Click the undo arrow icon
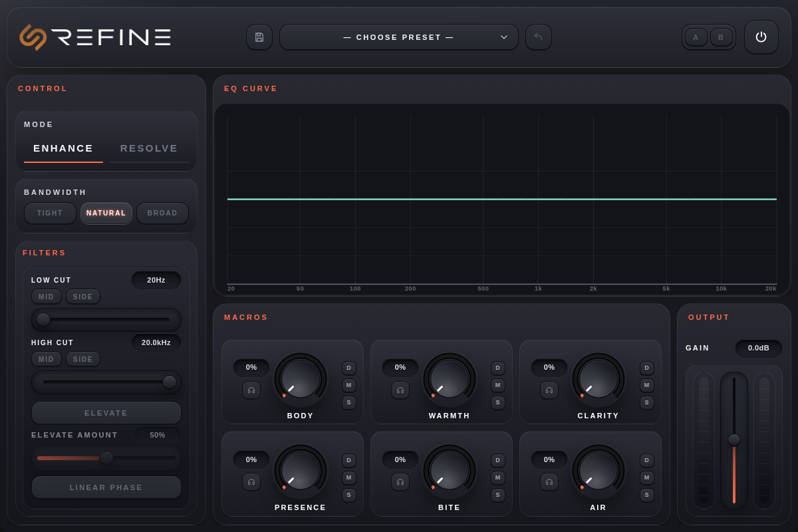 pyautogui.click(x=539, y=37)
